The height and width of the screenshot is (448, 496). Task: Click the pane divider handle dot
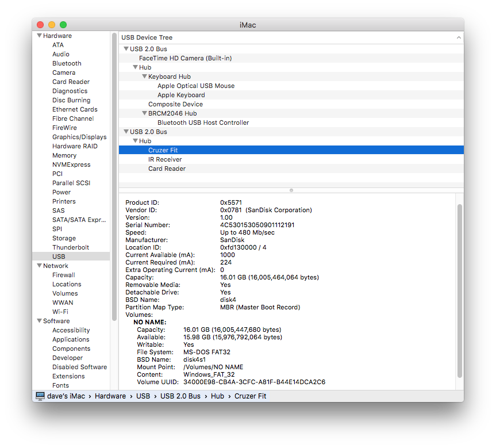click(291, 190)
